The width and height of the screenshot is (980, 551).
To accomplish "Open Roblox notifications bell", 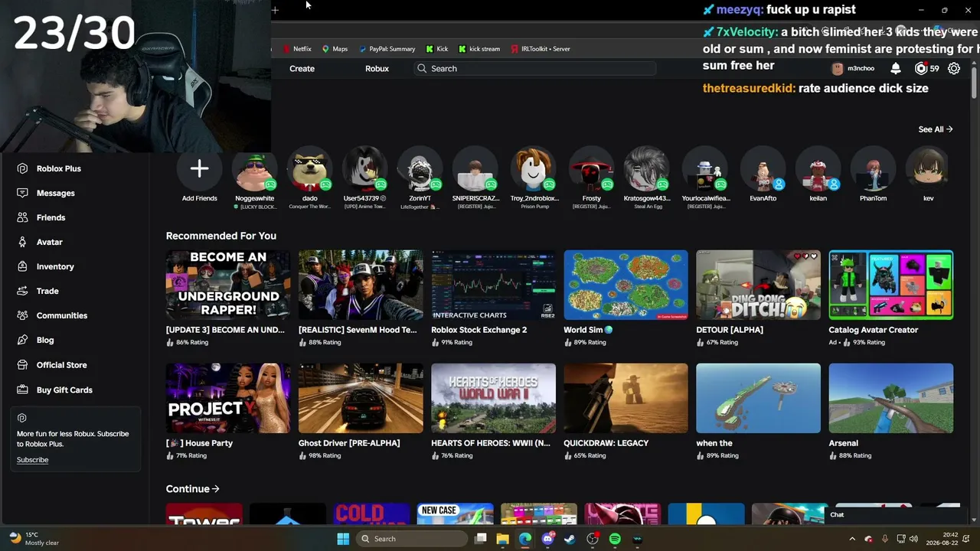I will tap(896, 68).
